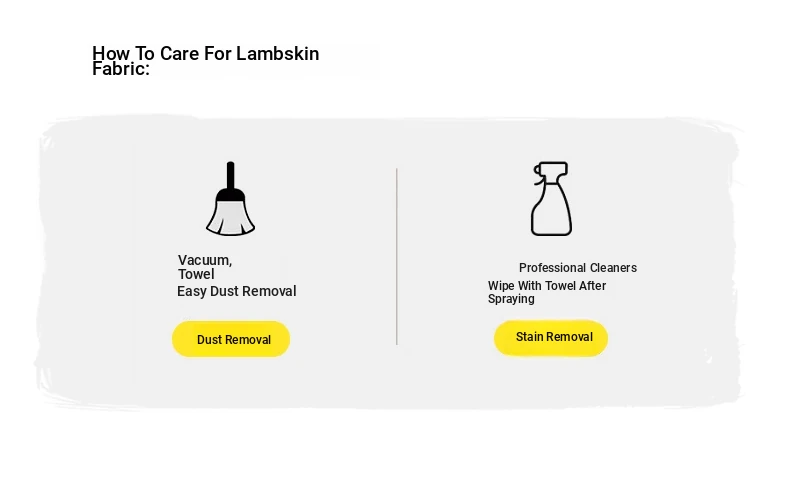790x493 pixels.
Task: Click the word 'Spraying' under the bottle
Action: click(x=511, y=299)
